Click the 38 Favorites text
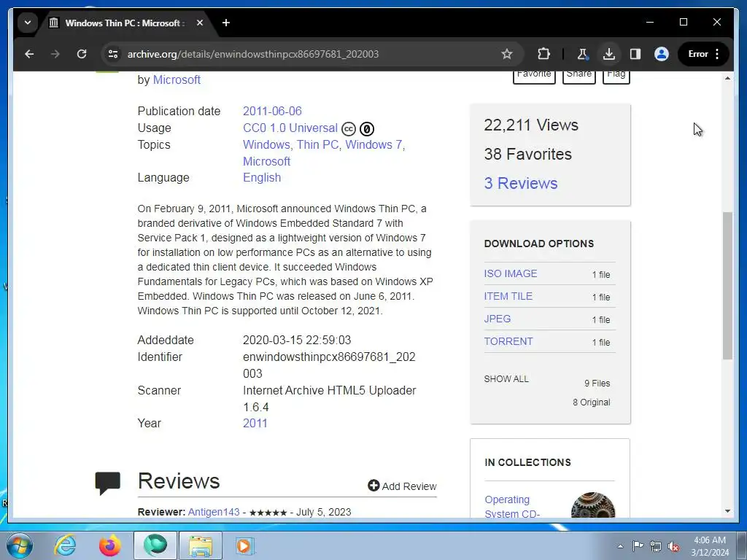The width and height of the screenshot is (747, 560). tap(528, 155)
